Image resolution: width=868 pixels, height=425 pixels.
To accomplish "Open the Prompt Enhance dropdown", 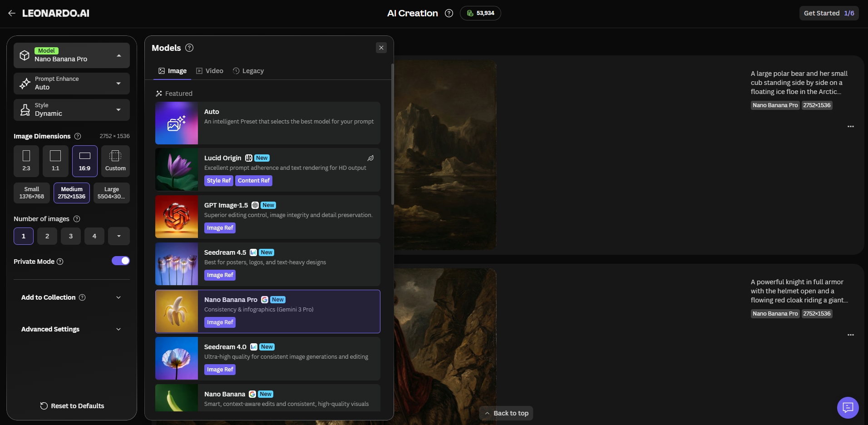I will coord(72,83).
